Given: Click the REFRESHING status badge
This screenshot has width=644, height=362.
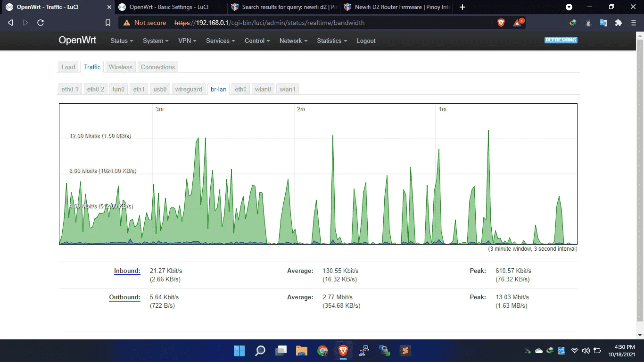Looking at the screenshot, I should pos(561,40).
